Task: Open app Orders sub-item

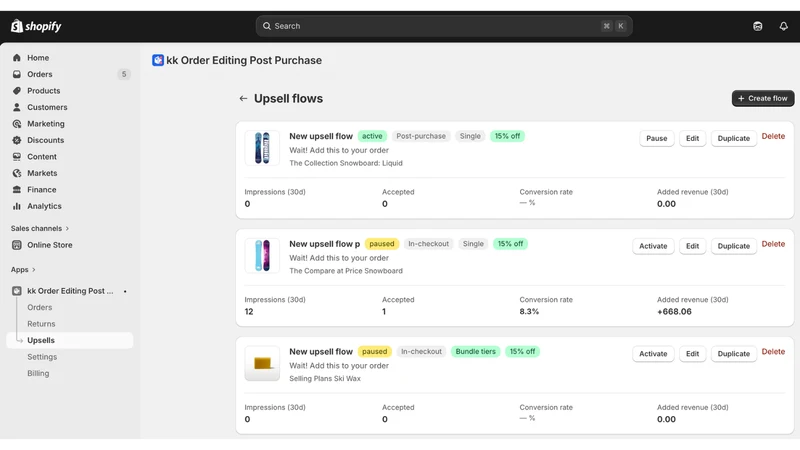Action: 40,307
